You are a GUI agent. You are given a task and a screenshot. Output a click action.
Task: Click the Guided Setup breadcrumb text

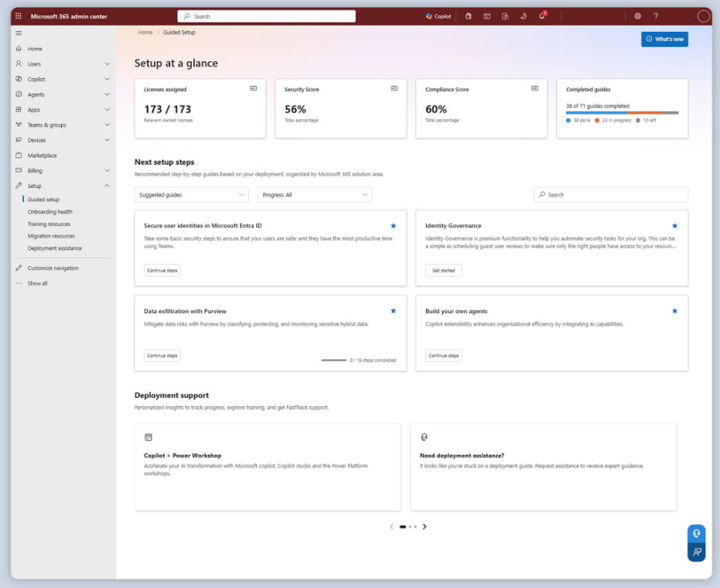179,32
